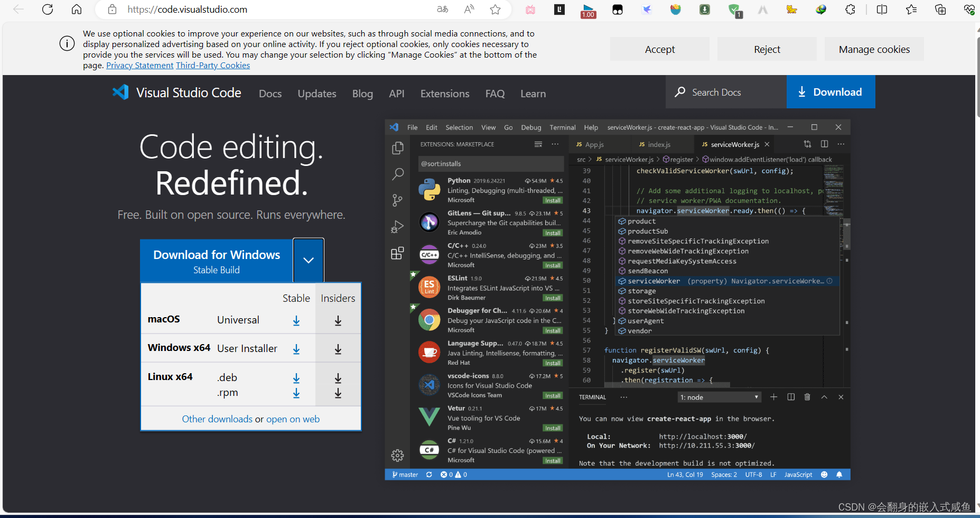Viewport: 980px width, 518px height.
Task: Open Explorer icon in VS Code activity bar
Action: point(397,148)
